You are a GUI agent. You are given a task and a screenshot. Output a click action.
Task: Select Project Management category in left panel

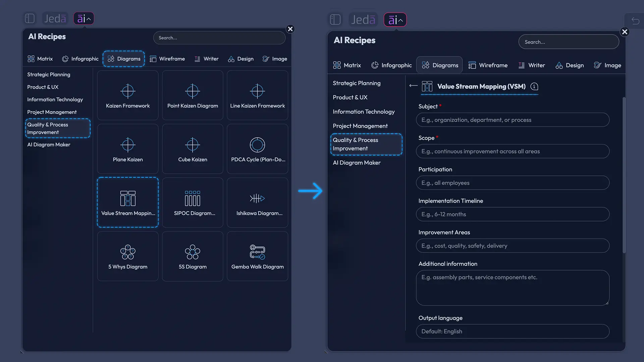[x=52, y=112]
